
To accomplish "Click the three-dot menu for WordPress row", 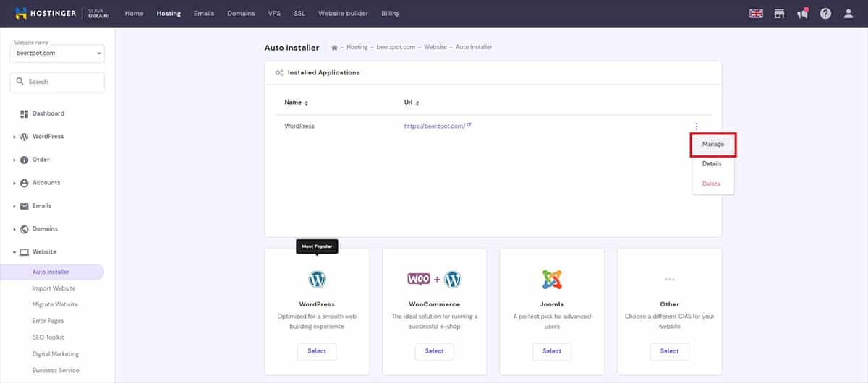I will point(696,126).
